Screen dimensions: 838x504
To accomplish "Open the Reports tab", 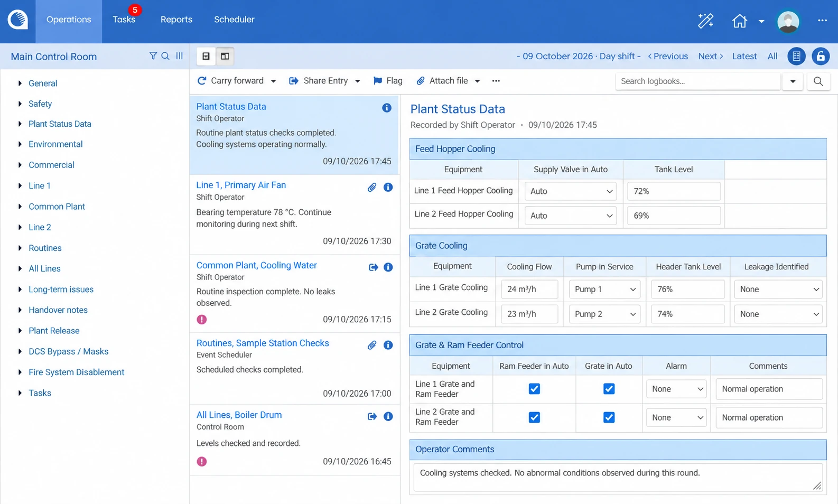I will [x=176, y=20].
